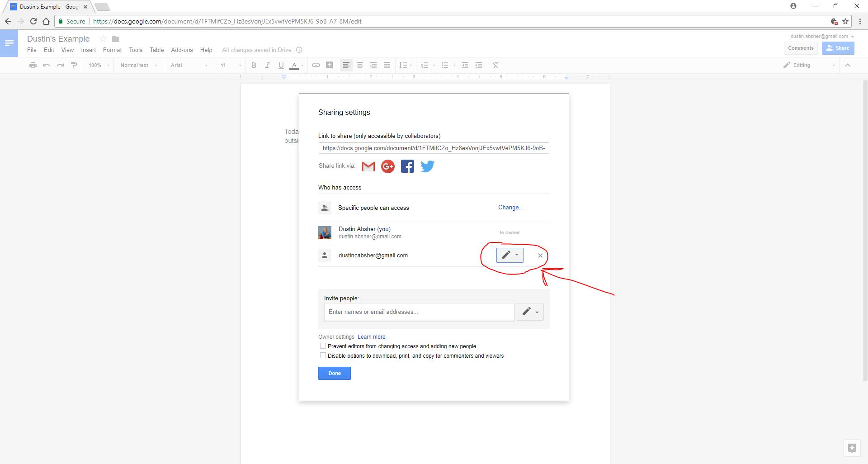This screenshot has height=464, width=868.
Task: Open the text color picker
Action: [x=296, y=65]
